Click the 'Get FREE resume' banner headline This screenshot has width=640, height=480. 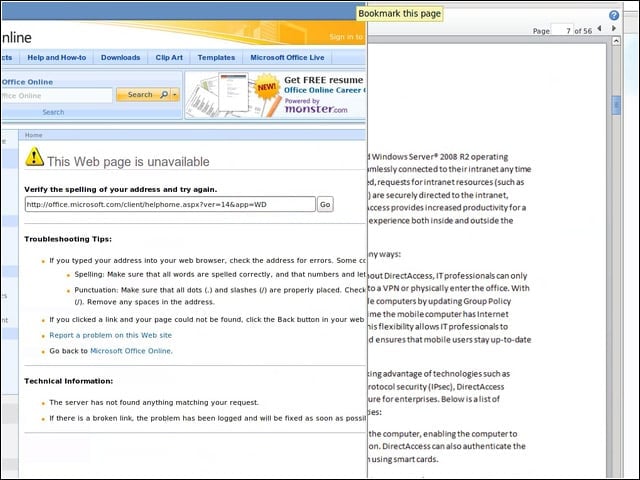tap(324, 80)
